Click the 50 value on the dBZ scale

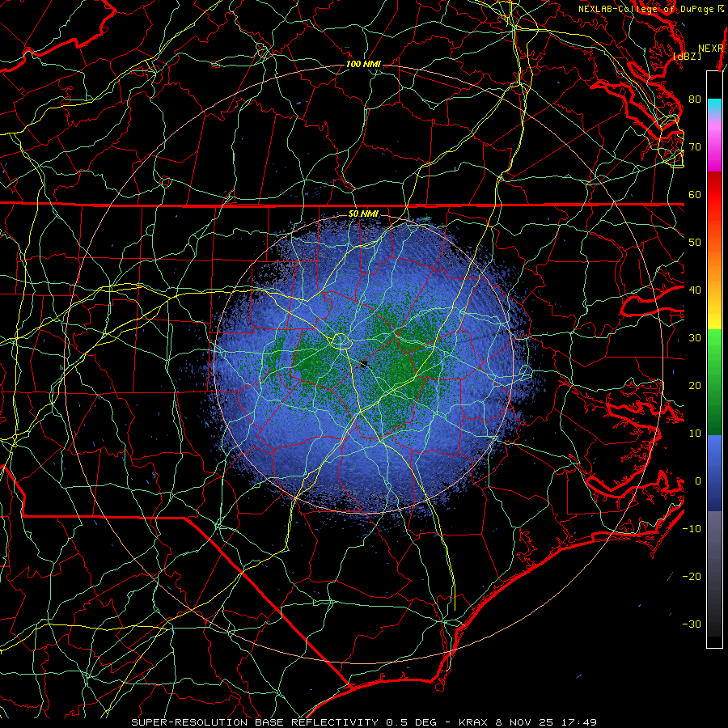click(x=695, y=242)
